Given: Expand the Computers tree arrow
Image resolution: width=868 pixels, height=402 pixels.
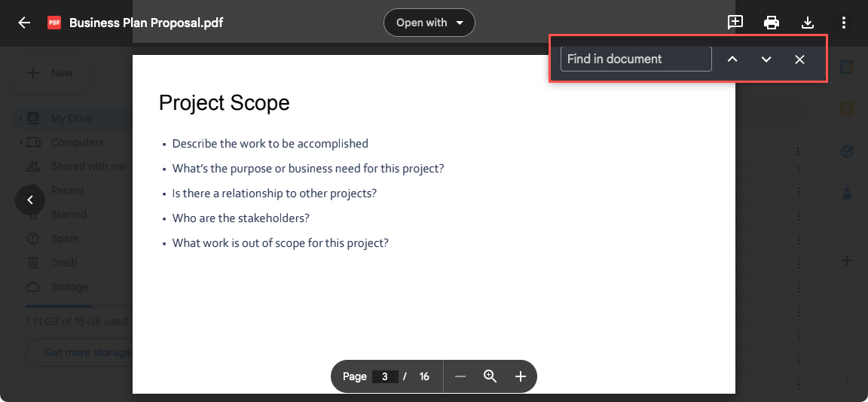Looking at the screenshot, I should pos(20,143).
